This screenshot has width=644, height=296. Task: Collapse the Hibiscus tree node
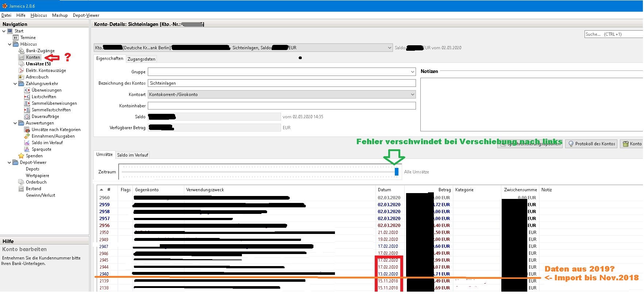9,44
